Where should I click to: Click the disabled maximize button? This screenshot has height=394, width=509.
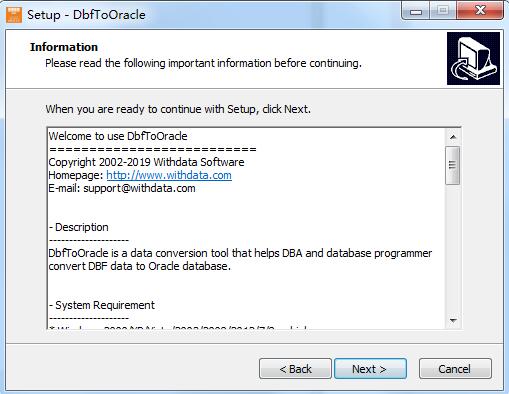(x=443, y=11)
